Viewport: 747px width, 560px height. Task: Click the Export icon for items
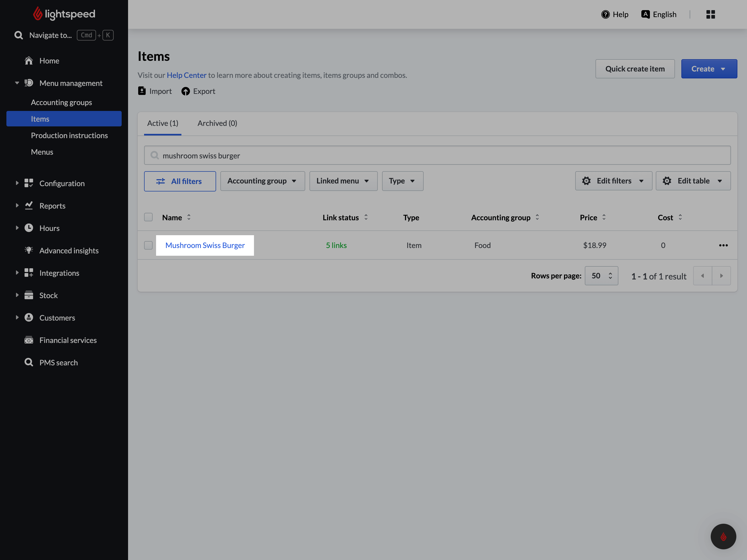coord(185,91)
